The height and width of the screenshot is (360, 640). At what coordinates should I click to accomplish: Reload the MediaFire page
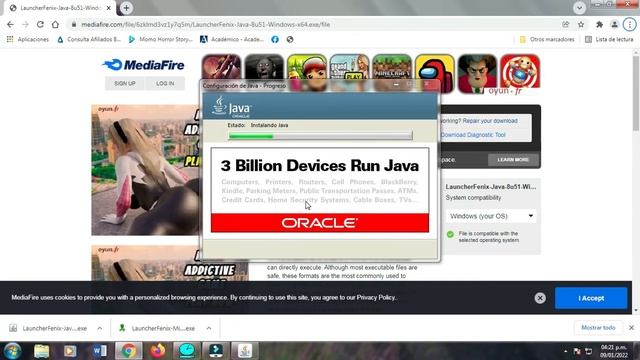point(40,24)
